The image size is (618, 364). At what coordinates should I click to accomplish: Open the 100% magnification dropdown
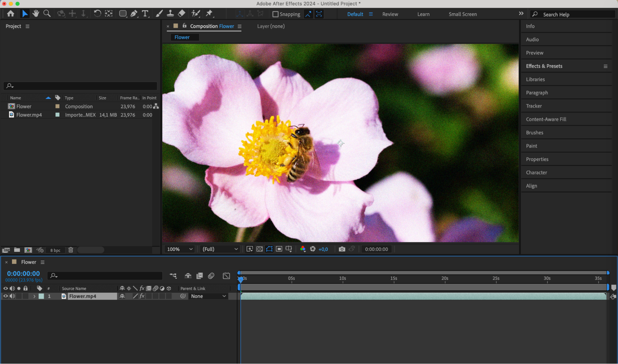point(180,249)
